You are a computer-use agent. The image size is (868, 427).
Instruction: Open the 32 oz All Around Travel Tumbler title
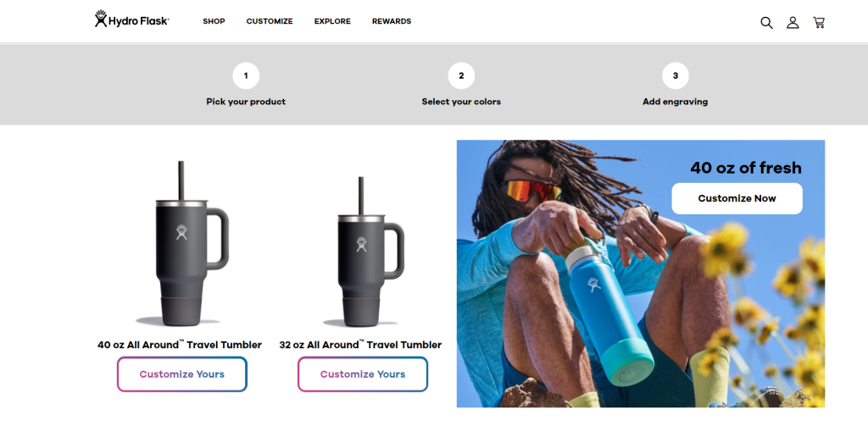(360, 345)
